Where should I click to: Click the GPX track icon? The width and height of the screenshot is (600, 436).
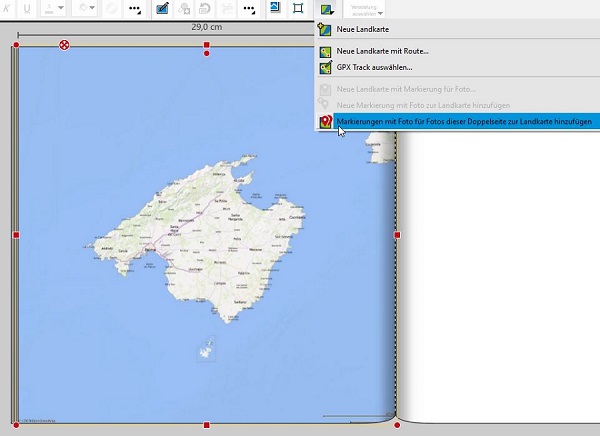pos(326,68)
